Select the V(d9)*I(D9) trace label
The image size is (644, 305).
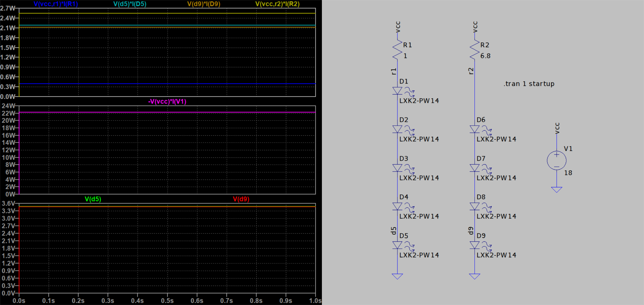tap(204, 4)
